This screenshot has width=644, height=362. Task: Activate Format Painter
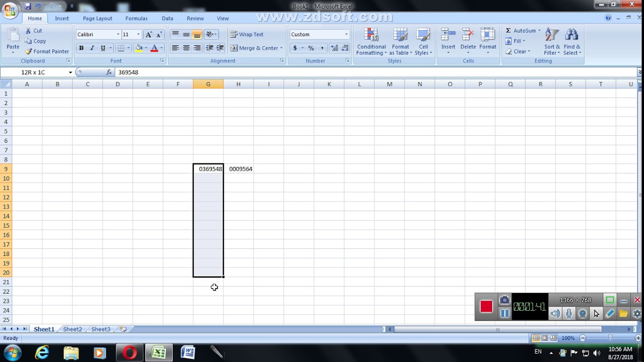click(47, 51)
